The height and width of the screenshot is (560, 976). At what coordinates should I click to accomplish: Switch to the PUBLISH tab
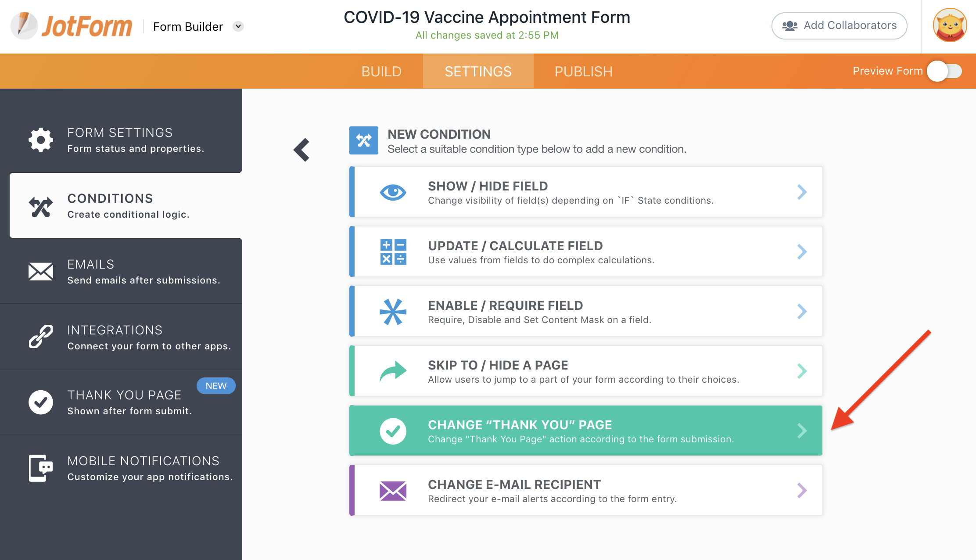pyautogui.click(x=583, y=71)
